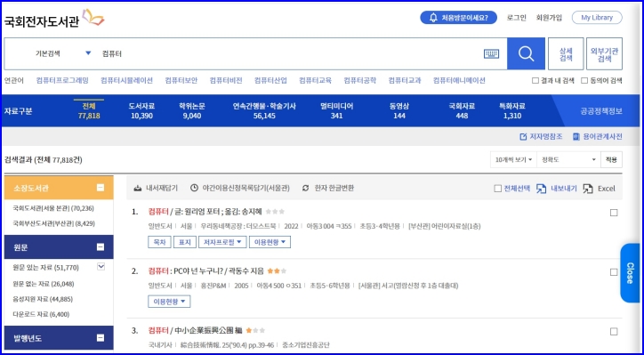Click 표지 button on result 1
The image size is (644, 355).
tap(184, 242)
